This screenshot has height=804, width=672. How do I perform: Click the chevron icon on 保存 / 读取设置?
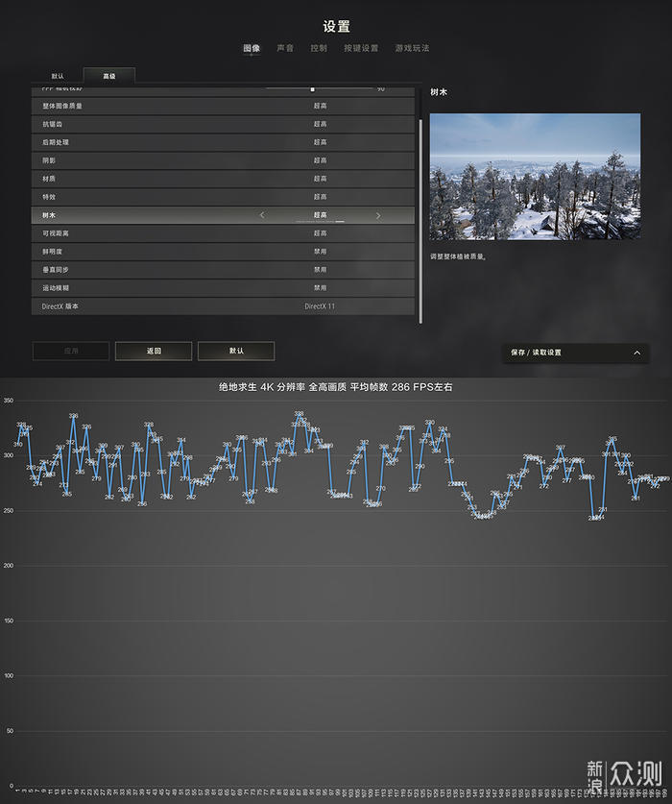click(x=636, y=353)
